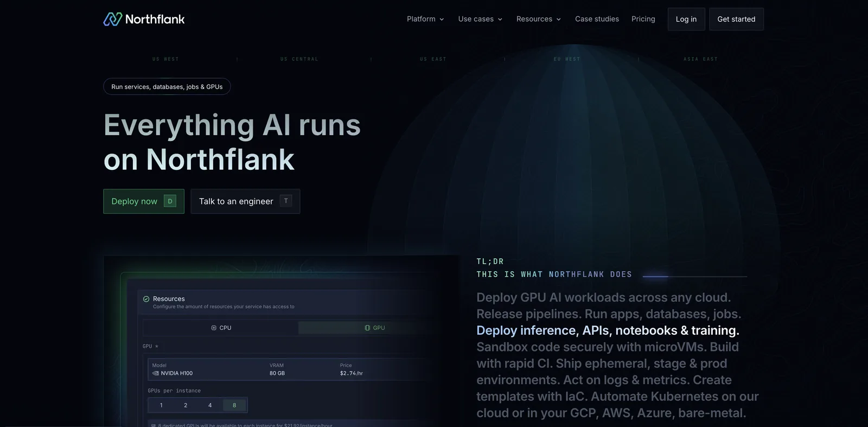Image resolution: width=868 pixels, height=427 pixels.
Task: Select 1 GPU per instance
Action: [161, 405]
